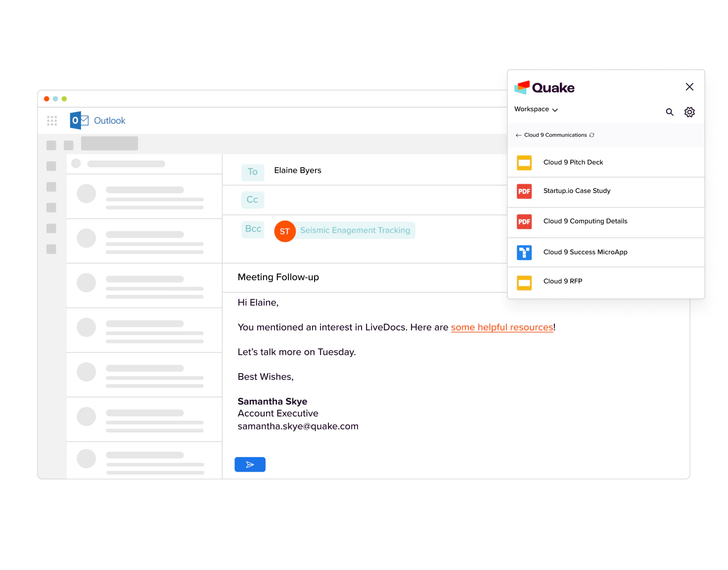Click the Cloud 9 Pitch Deck slides icon

[x=524, y=163]
